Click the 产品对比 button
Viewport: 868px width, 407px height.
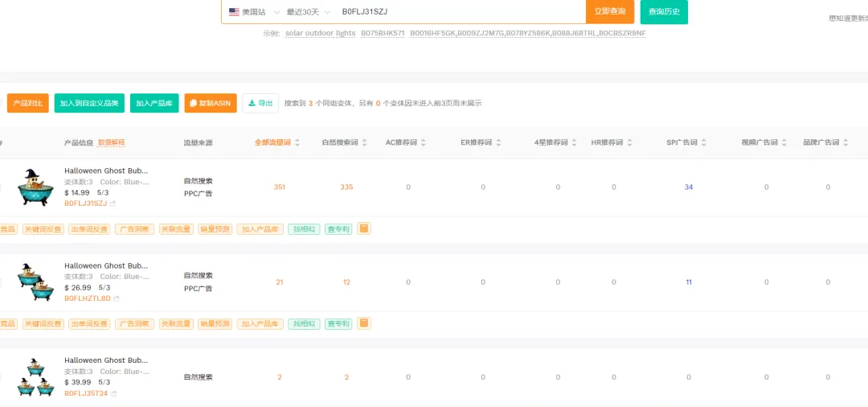[27, 103]
